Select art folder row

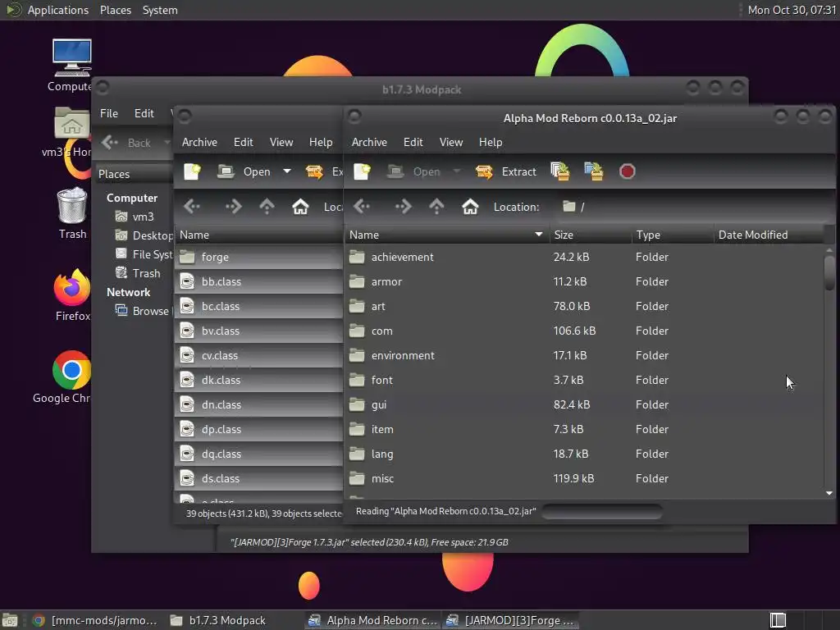[x=584, y=307]
